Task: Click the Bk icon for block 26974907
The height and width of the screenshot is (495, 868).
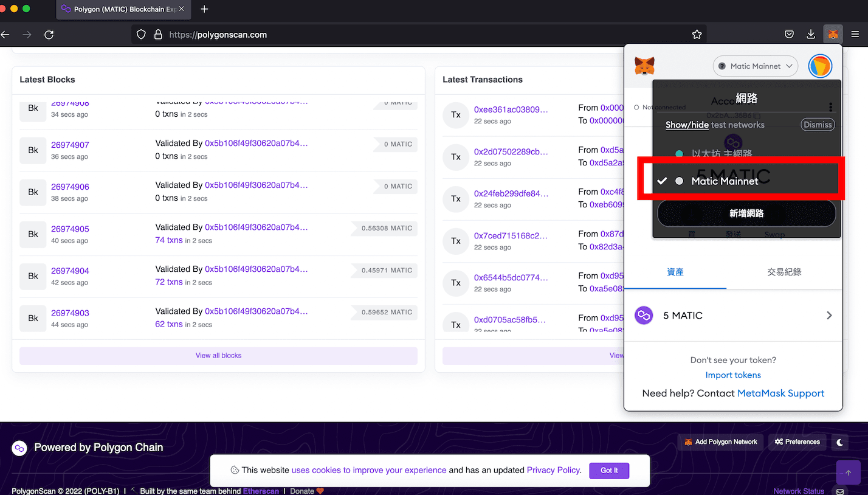Action: (33, 150)
